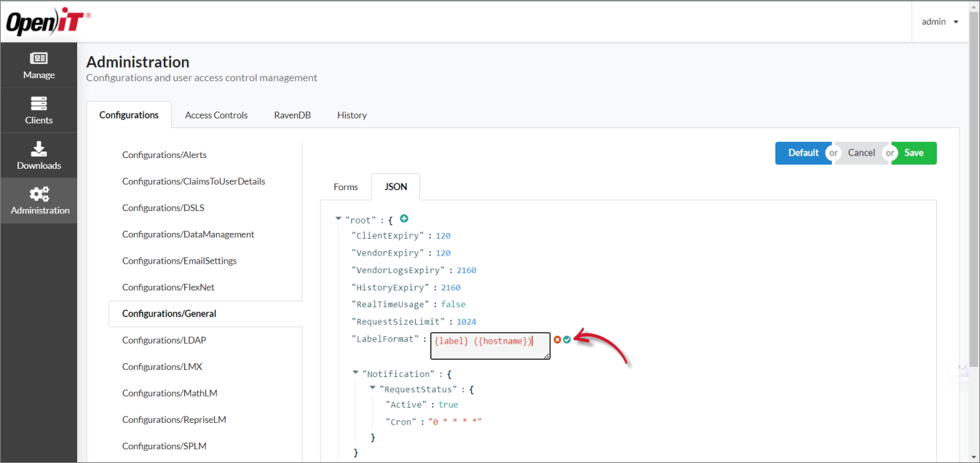Click the green plus icon beside root
Screen dimensions: 980x463
coord(404,218)
